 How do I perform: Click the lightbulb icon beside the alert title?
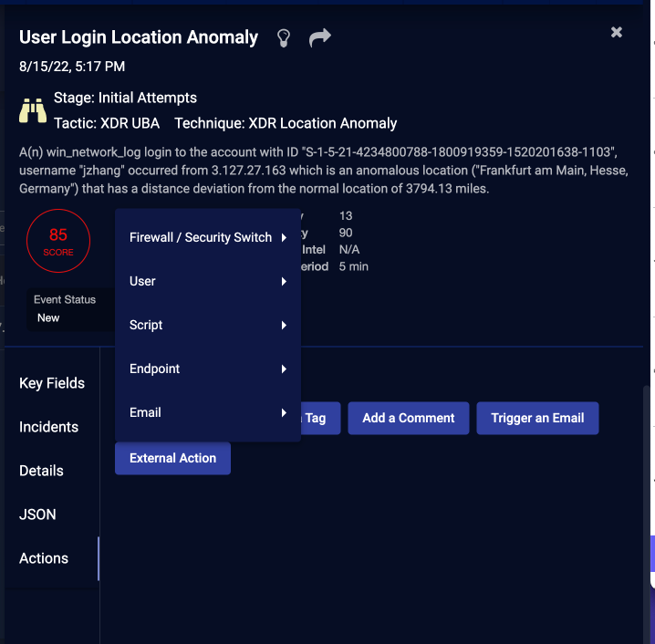283,37
